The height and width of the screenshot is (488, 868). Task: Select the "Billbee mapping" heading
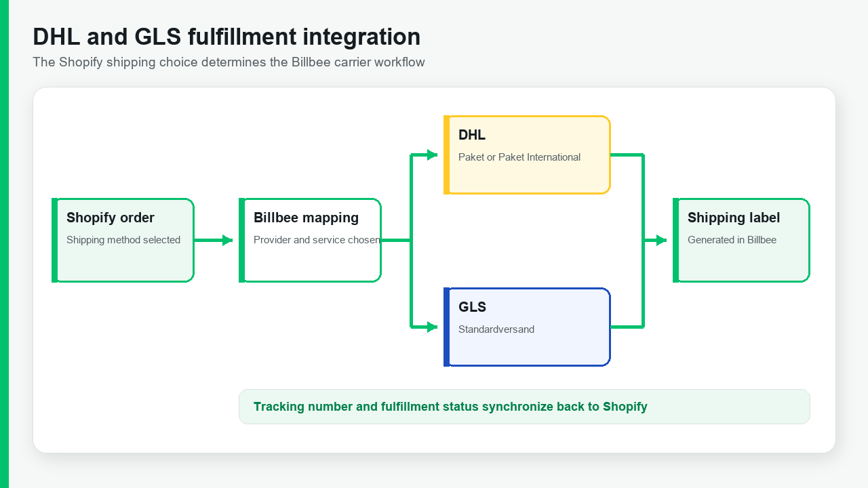coord(306,218)
